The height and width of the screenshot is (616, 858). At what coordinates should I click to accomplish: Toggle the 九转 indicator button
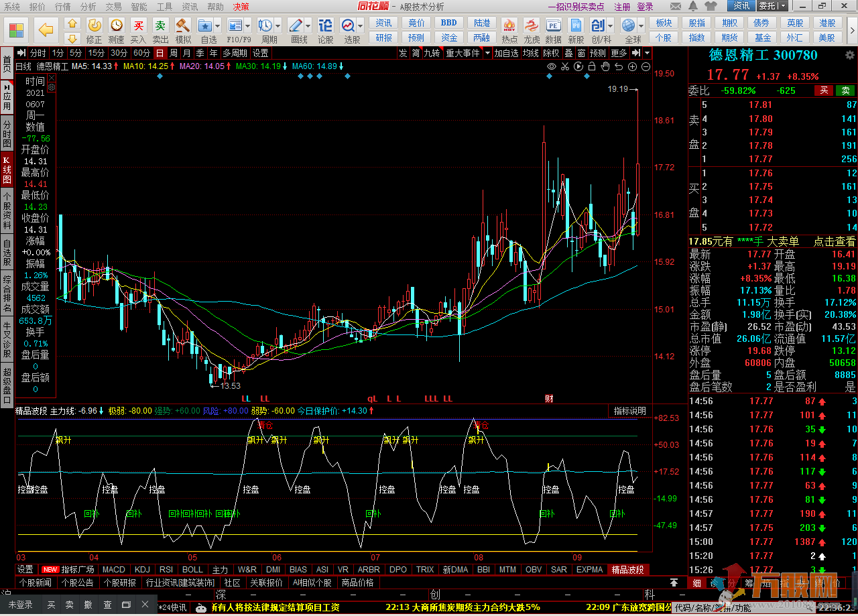tap(432, 53)
